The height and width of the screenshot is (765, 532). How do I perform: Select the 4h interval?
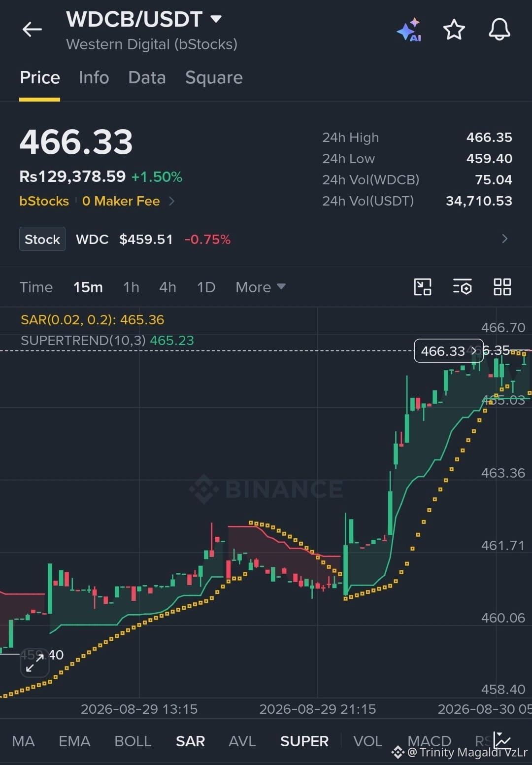(167, 287)
